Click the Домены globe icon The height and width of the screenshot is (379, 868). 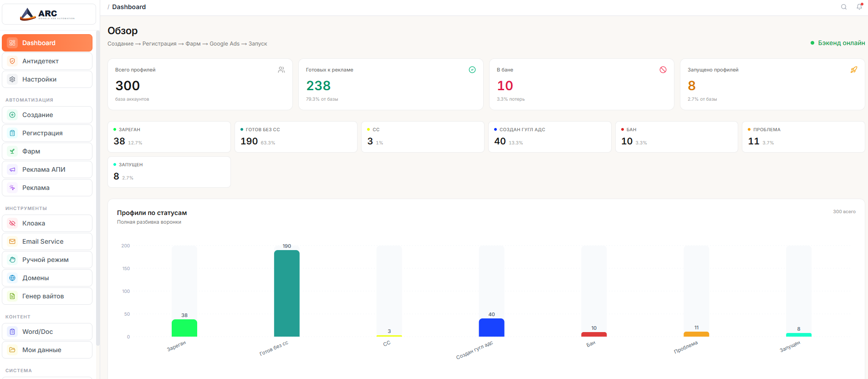pyautogui.click(x=12, y=278)
